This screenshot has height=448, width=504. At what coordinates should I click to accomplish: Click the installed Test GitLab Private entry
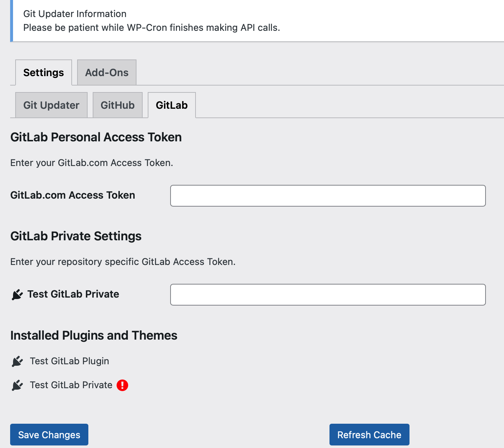(71, 385)
